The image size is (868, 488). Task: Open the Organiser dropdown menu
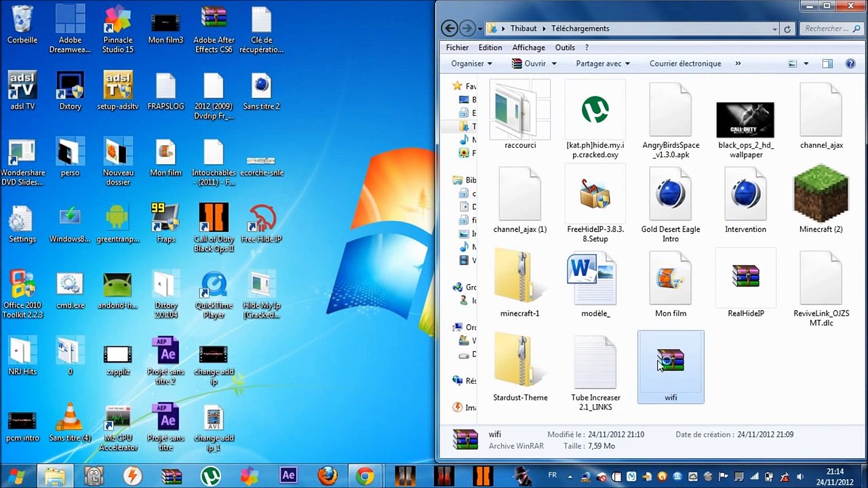472,64
